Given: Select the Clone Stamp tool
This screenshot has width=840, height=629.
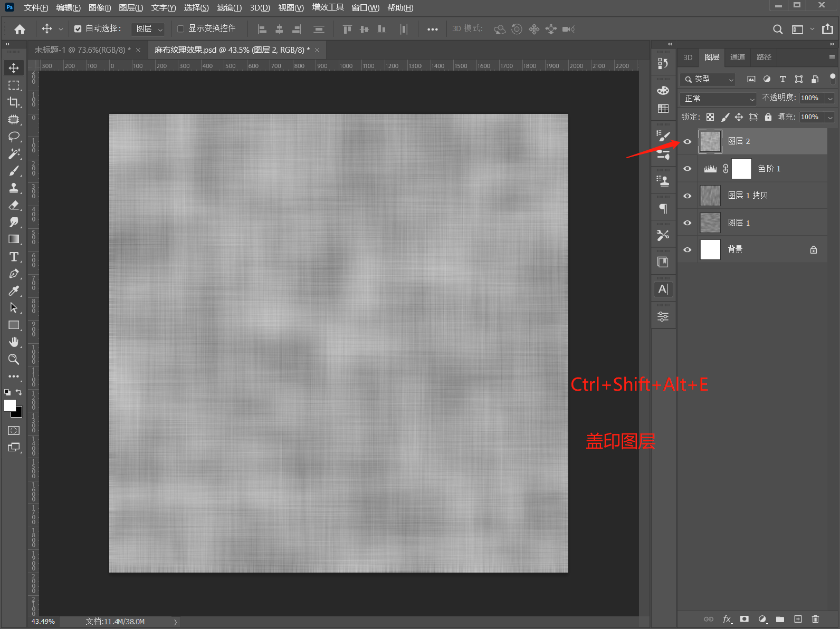Looking at the screenshot, I should 14,188.
